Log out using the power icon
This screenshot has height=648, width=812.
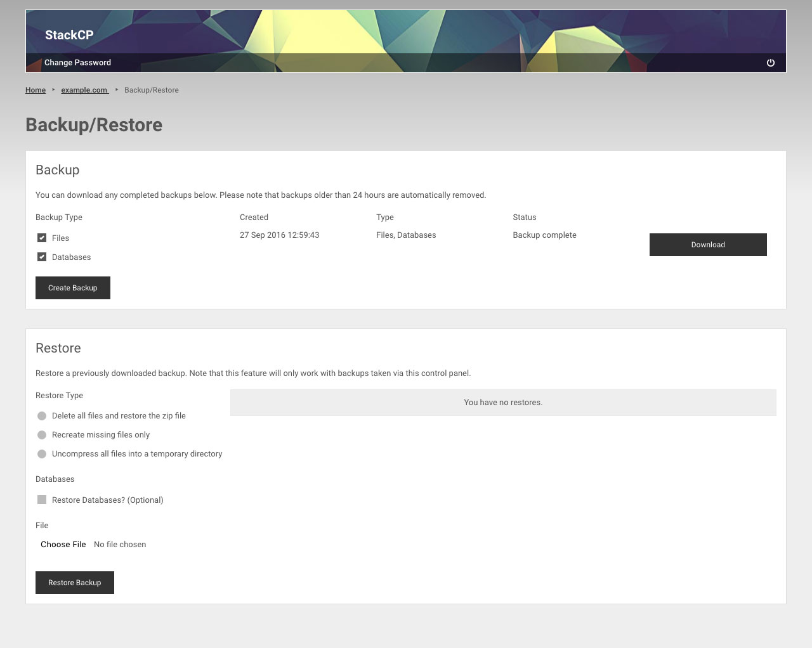click(x=770, y=62)
